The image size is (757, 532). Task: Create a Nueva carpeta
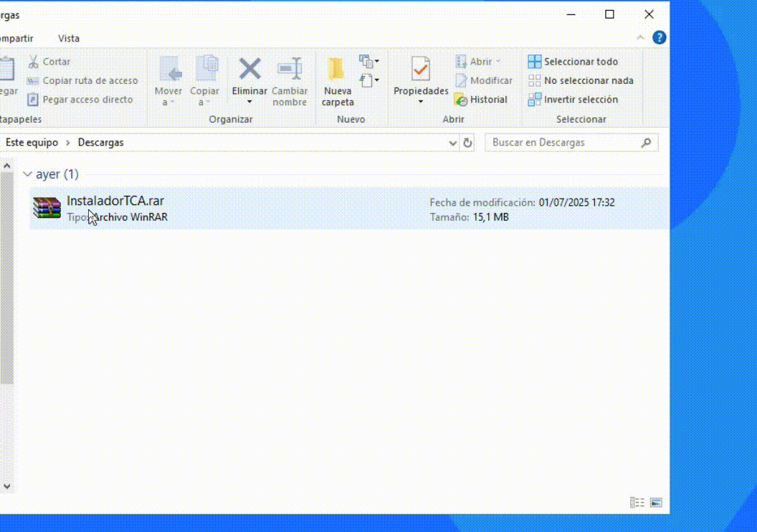pos(338,81)
